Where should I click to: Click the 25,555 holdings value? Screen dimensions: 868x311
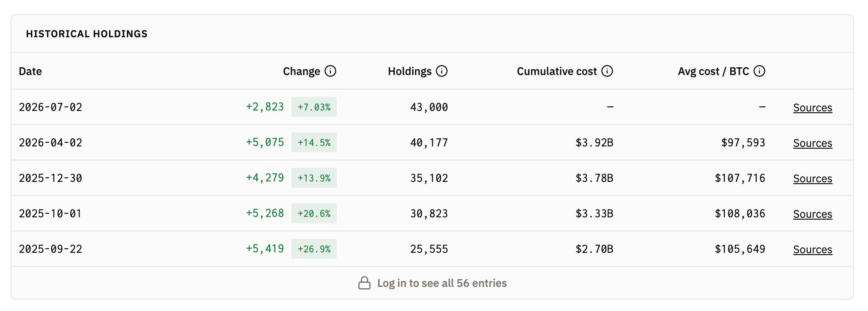coord(429,249)
